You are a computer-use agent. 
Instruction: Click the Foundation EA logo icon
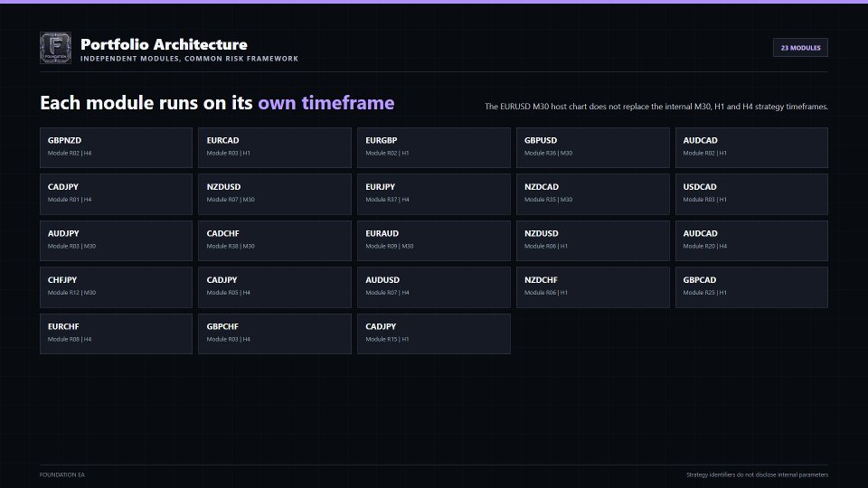55,48
